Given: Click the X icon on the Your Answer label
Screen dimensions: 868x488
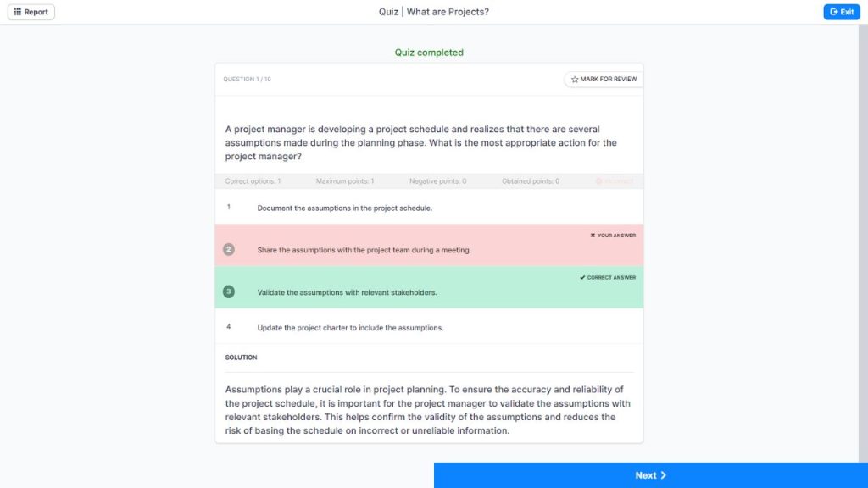Looking at the screenshot, I should (593, 236).
